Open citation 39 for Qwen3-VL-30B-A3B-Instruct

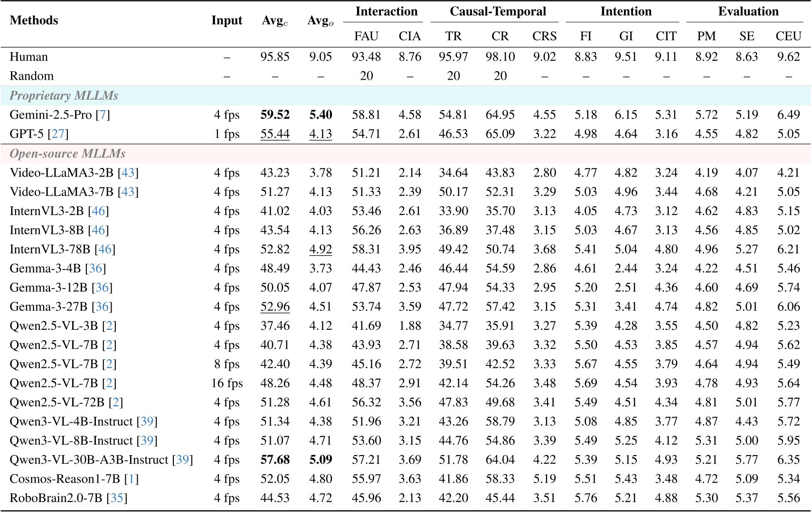click(182, 460)
